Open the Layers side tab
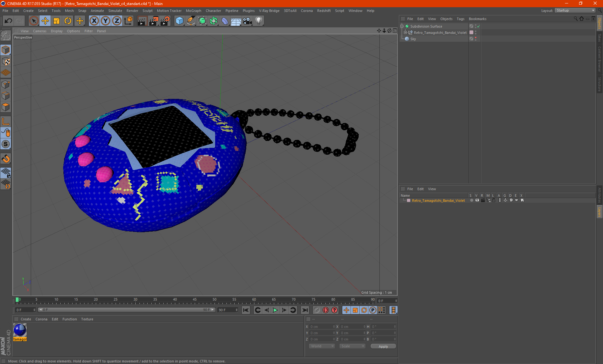This screenshot has height=364, width=603. coord(600,212)
